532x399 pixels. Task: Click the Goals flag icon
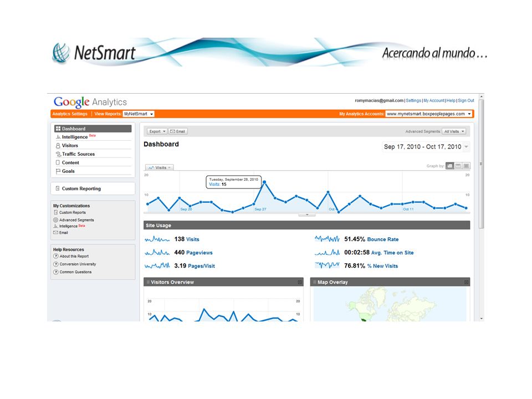click(58, 171)
